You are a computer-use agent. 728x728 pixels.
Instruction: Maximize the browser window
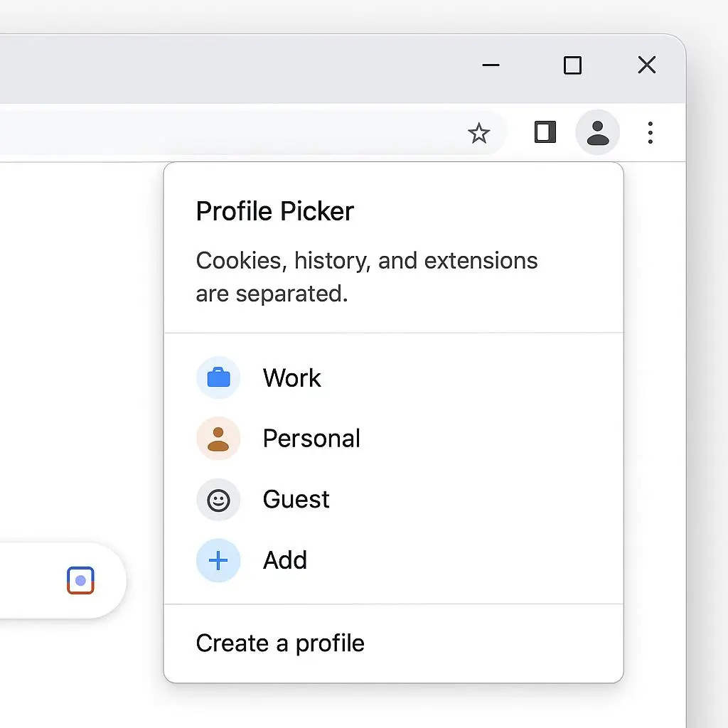click(572, 65)
